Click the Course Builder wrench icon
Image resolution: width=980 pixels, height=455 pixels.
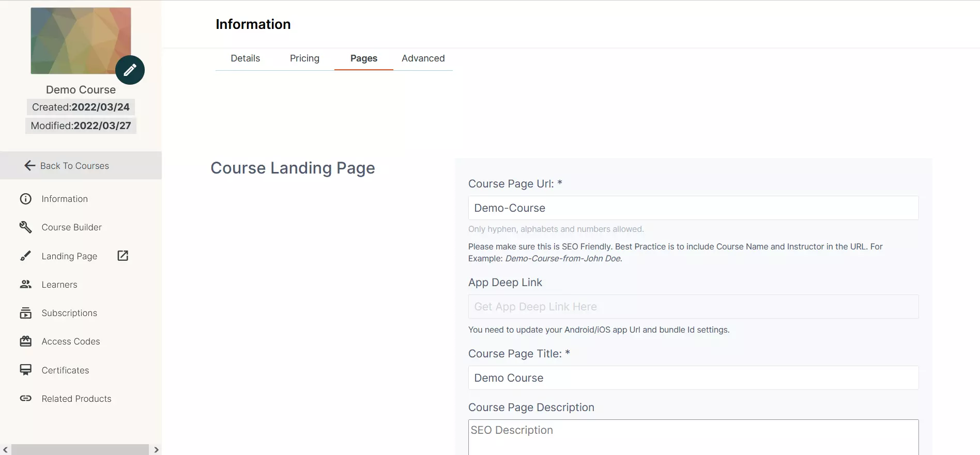tap(26, 227)
